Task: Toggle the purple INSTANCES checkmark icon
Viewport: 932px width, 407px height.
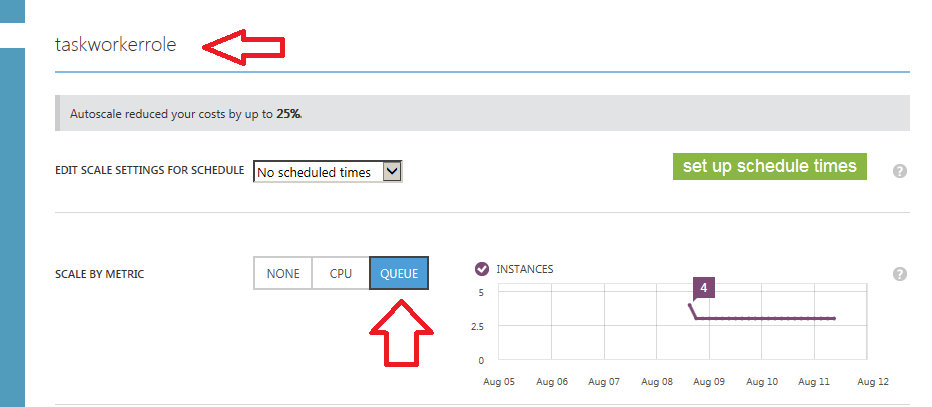Action: pos(481,269)
